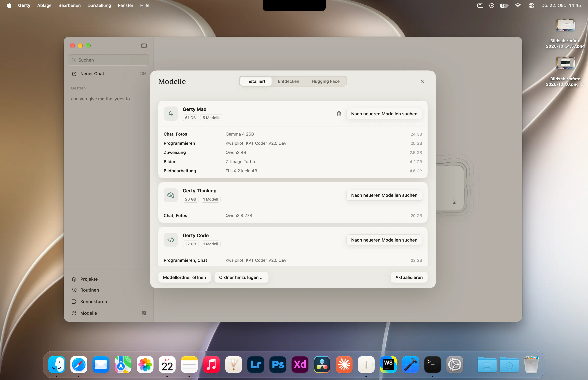Click the Suchen search field
Image resolution: width=588 pixels, height=380 pixels.
pos(109,60)
